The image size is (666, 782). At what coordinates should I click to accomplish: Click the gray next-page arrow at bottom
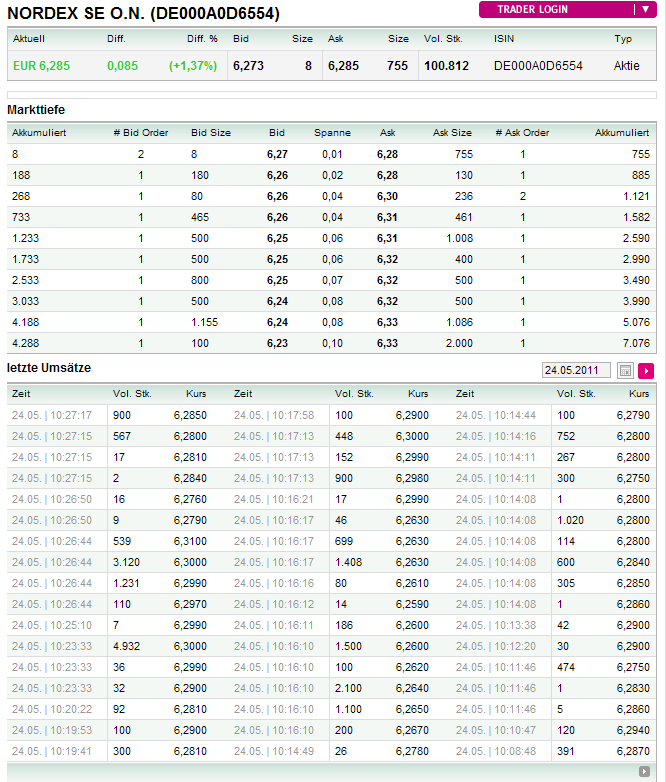pos(645,771)
